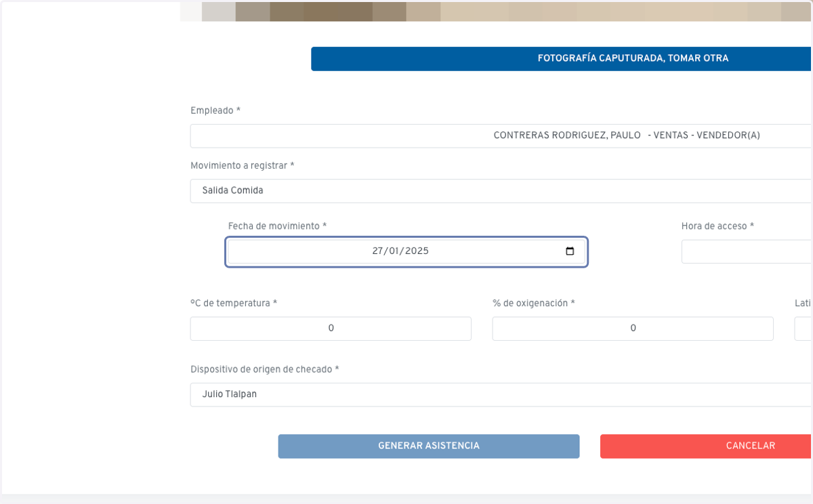This screenshot has height=504, width=813.
Task: Click the "Hora de acceso *" label
Action: tap(717, 226)
